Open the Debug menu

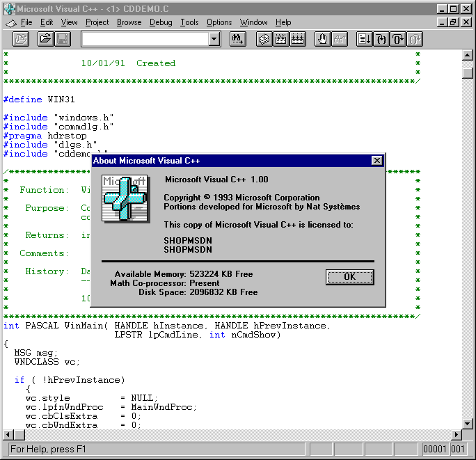(x=161, y=22)
